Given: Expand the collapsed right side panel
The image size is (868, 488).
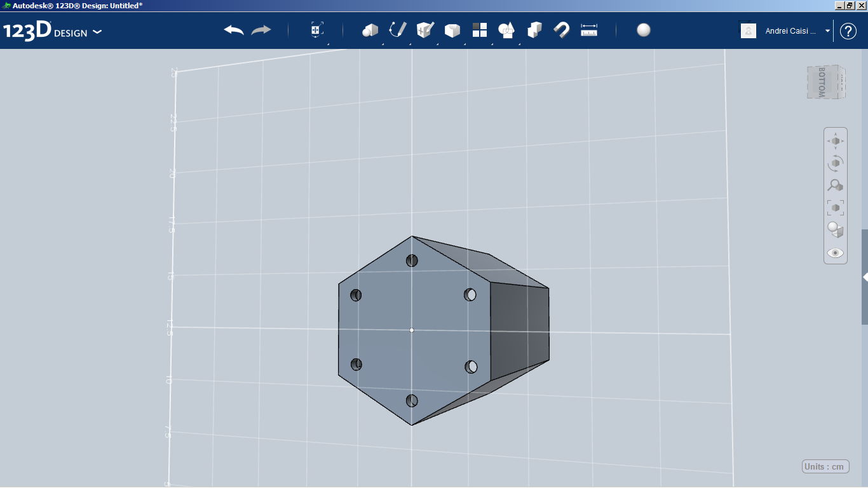Looking at the screenshot, I should pos(865,277).
